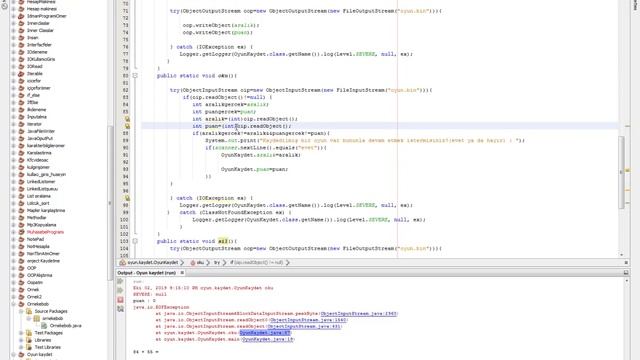Click the rerun icon in Output panel
The image size is (640, 360).
tap(120, 281)
